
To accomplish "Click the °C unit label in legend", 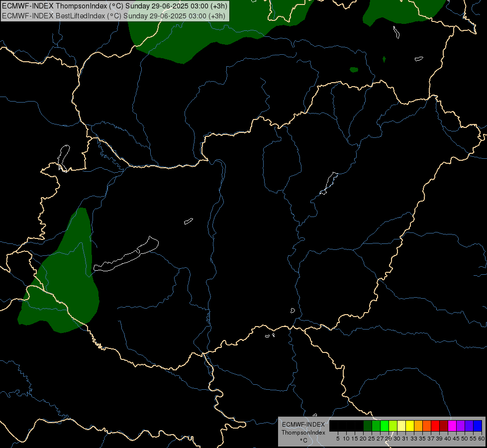I will point(304,440).
